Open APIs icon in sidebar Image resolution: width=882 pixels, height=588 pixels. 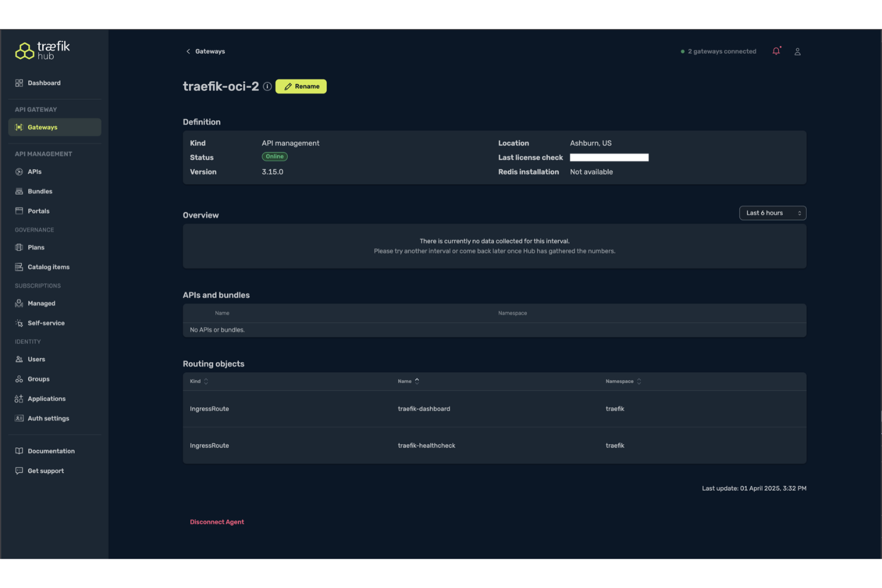coord(19,172)
